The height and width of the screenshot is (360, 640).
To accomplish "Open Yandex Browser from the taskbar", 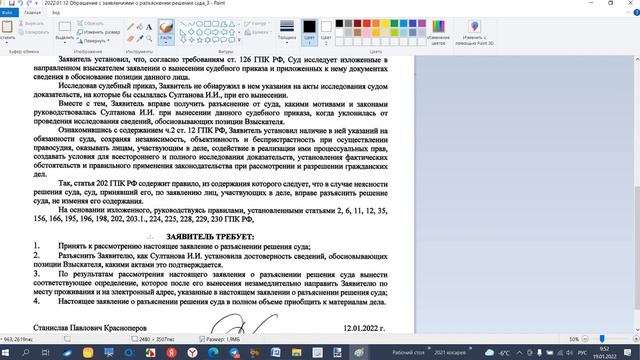I will pos(192,352).
